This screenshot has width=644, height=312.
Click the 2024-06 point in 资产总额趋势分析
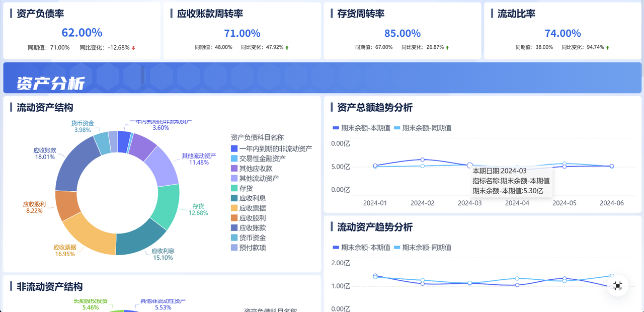point(612,166)
